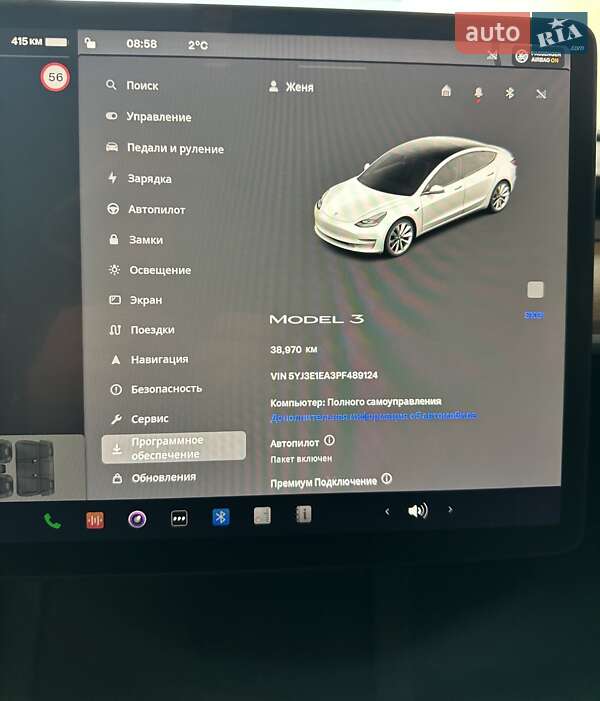Open the purple camera app icon
Viewport: 600px width, 701px height.
point(137,519)
